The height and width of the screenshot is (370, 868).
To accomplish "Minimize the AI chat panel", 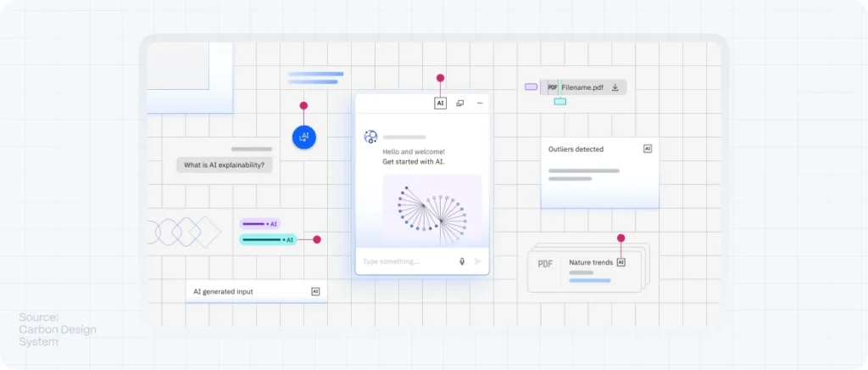I will coord(480,104).
